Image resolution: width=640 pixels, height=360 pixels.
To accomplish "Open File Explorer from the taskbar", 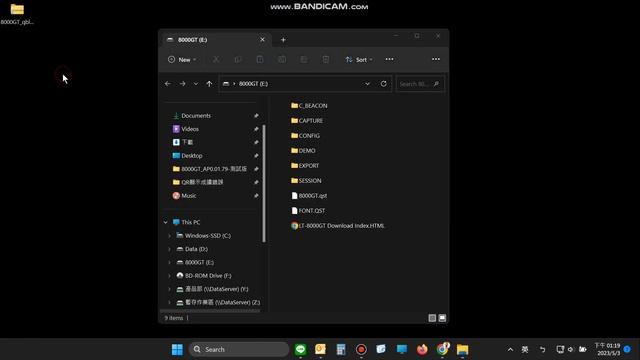I will (462, 349).
